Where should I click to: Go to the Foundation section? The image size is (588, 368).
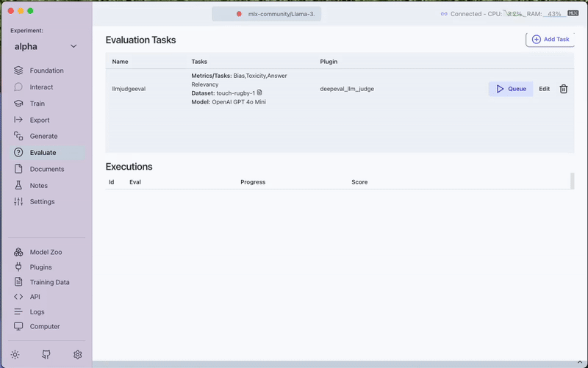pos(46,71)
